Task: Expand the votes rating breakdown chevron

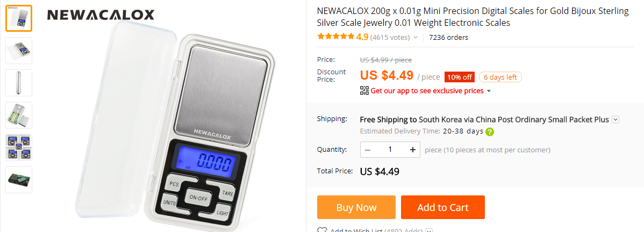Action: [x=415, y=38]
